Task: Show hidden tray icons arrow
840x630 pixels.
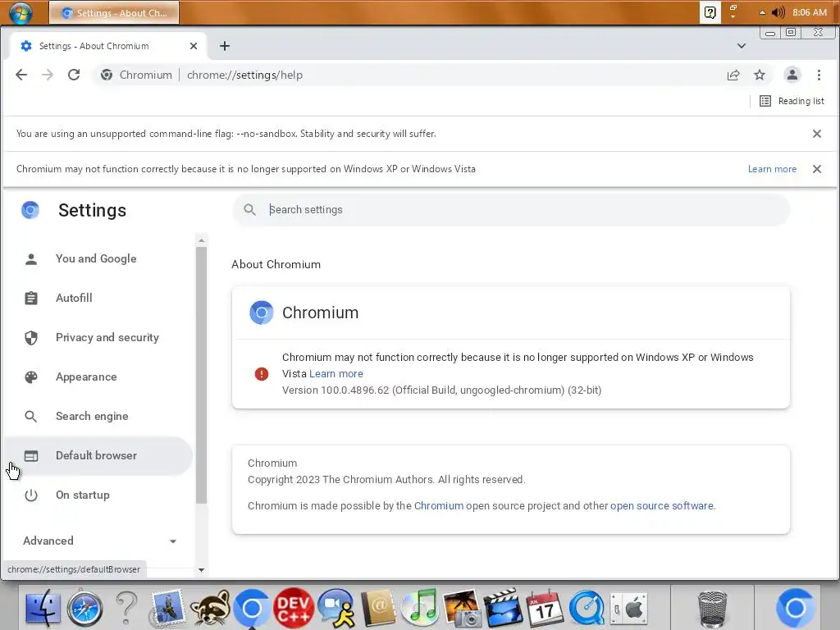Action: coord(762,12)
